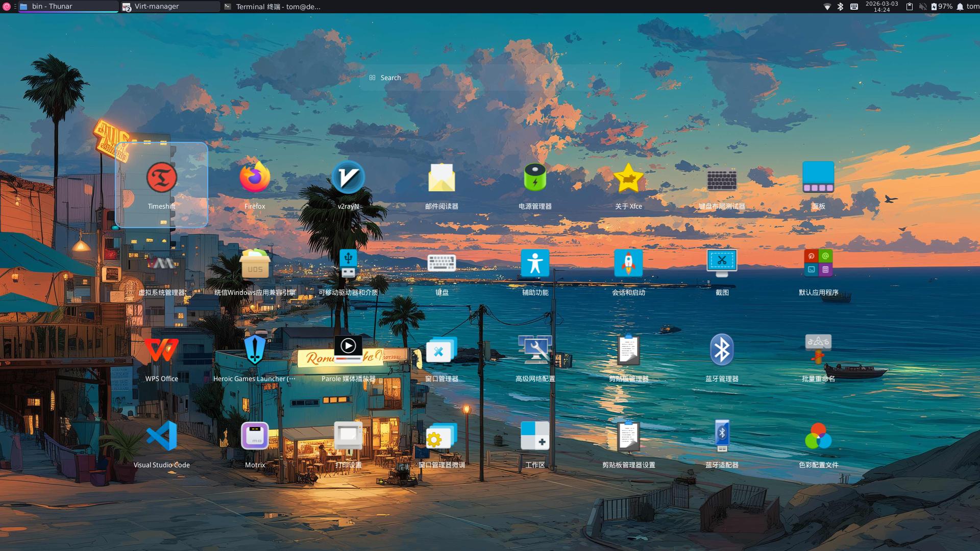The height and width of the screenshot is (551, 980).
Task: Start Heroic Games Launcher
Action: [255, 350]
